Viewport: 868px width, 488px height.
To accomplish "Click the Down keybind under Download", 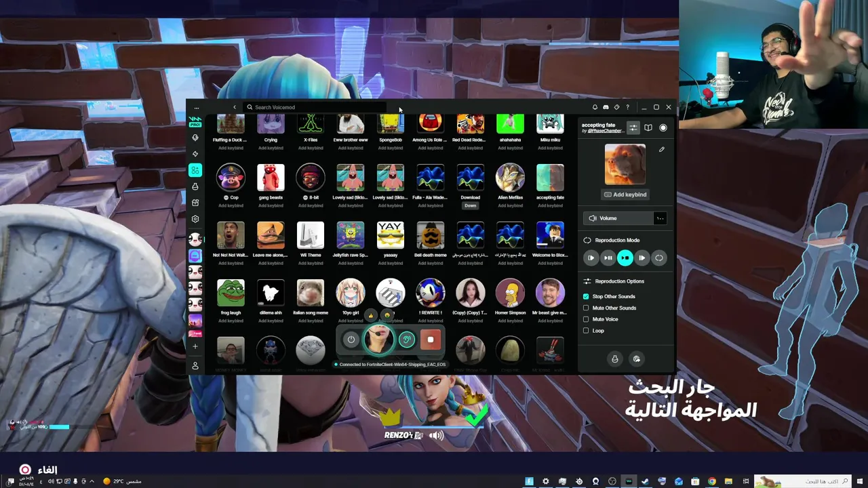I will 470,205.
